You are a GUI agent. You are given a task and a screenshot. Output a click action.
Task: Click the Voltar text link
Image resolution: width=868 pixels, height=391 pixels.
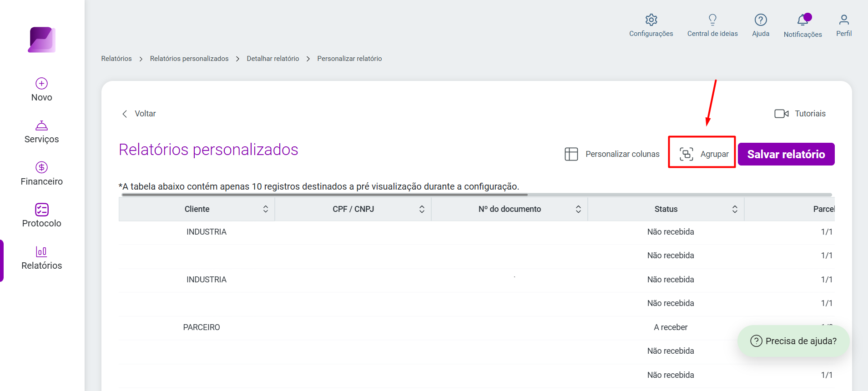(x=145, y=114)
